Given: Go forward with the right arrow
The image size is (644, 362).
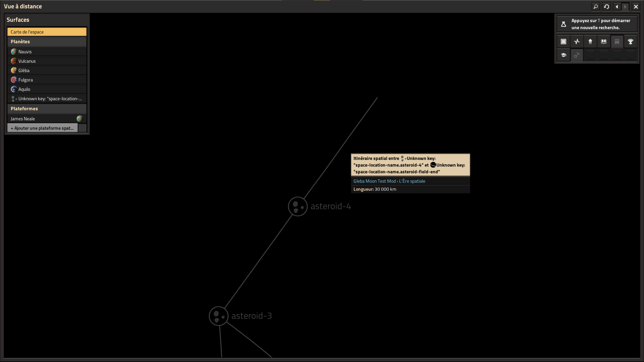Looking at the screenshot, I should point(625,7).
